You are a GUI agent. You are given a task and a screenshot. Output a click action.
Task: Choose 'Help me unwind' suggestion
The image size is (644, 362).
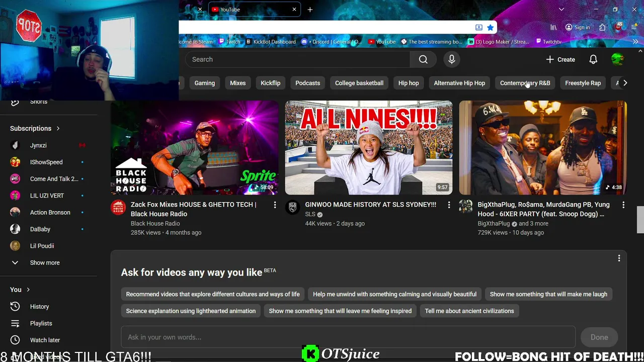pos(394,294)
